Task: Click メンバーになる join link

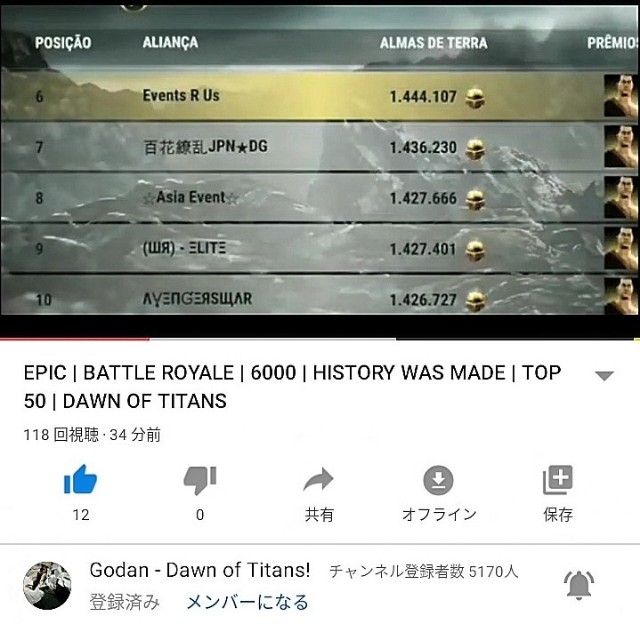Action: (x=247, y=602)
